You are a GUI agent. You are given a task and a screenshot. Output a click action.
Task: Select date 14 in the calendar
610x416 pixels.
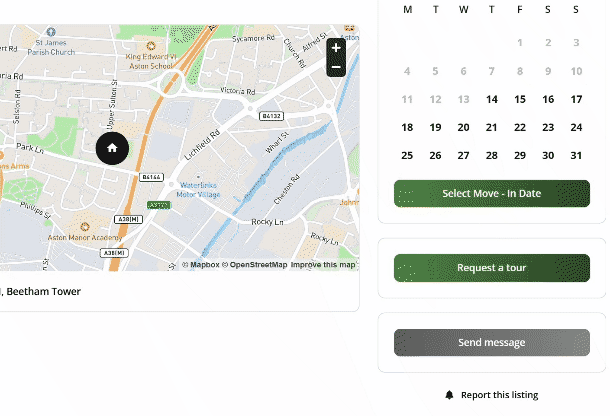pos(491,99)
